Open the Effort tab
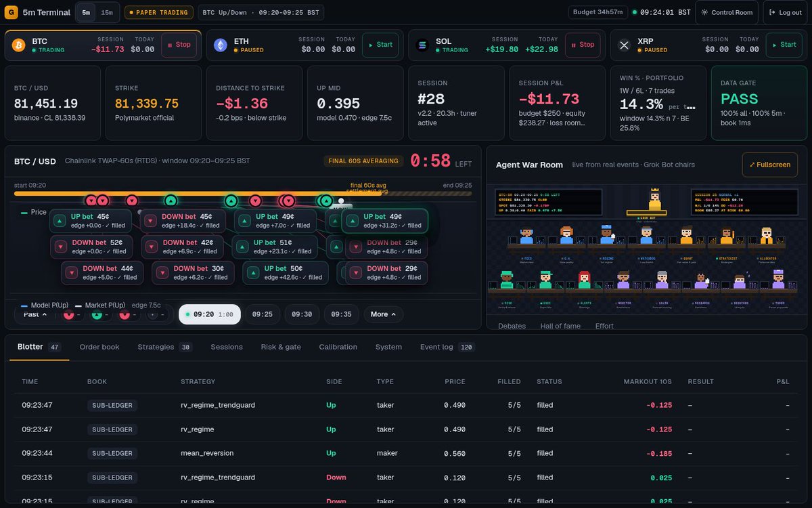 tap(604, 326)
